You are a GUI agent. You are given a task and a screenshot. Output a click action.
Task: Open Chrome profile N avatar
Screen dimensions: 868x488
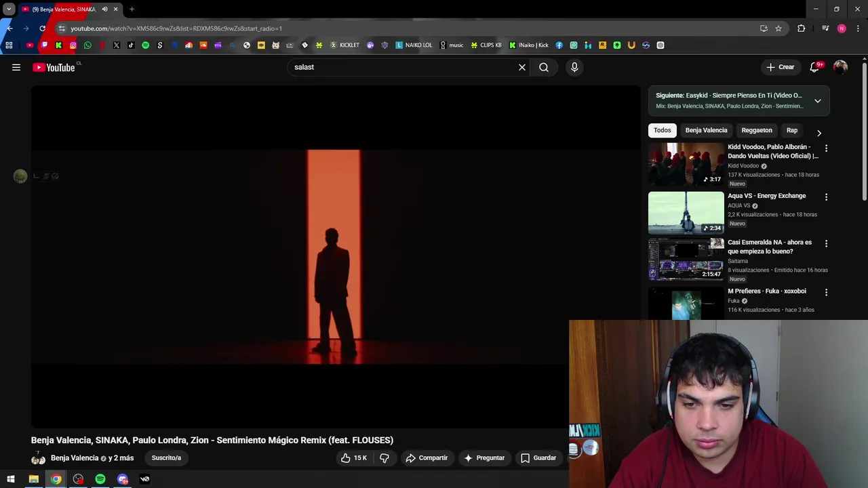[842, 28]
